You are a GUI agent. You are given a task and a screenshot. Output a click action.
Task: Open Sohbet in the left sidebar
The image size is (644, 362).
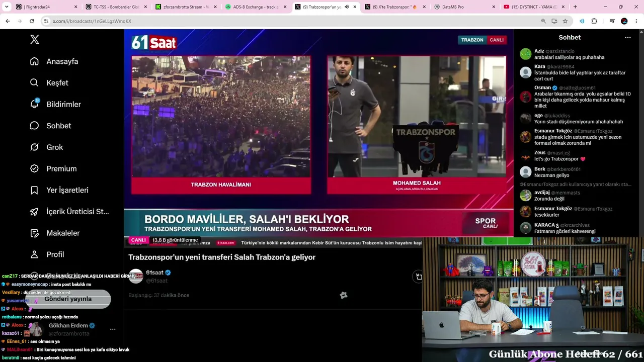(x=51, y=126)
